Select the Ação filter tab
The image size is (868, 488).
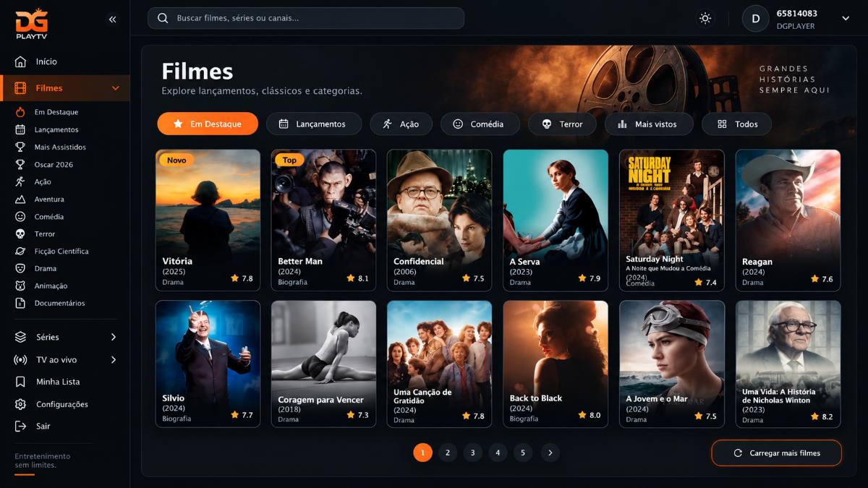coord(401,124)
